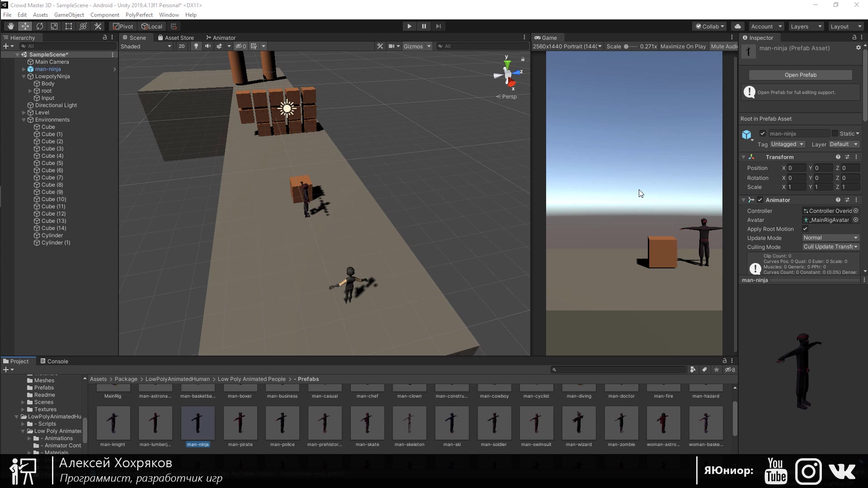Screen dimensions: 868x488
Task: Lock the Inspector panel
Action: tap(854, 38)
